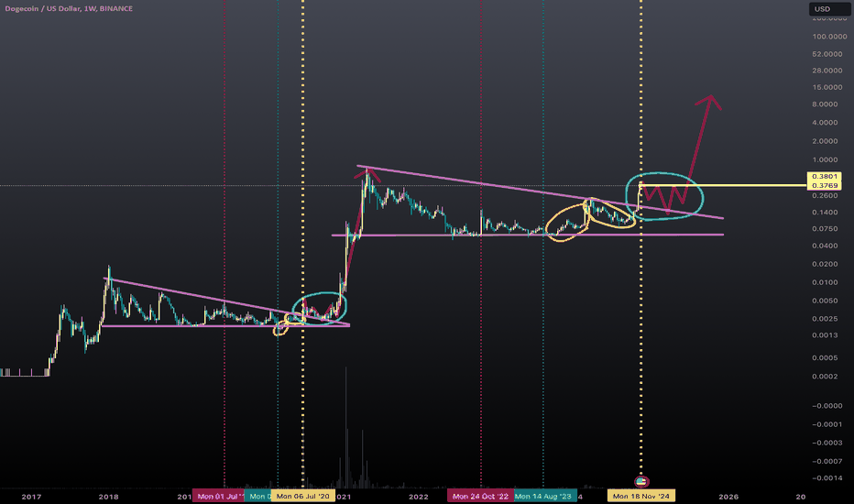Click the 0.0750 price axis value

tap(825, 229)
